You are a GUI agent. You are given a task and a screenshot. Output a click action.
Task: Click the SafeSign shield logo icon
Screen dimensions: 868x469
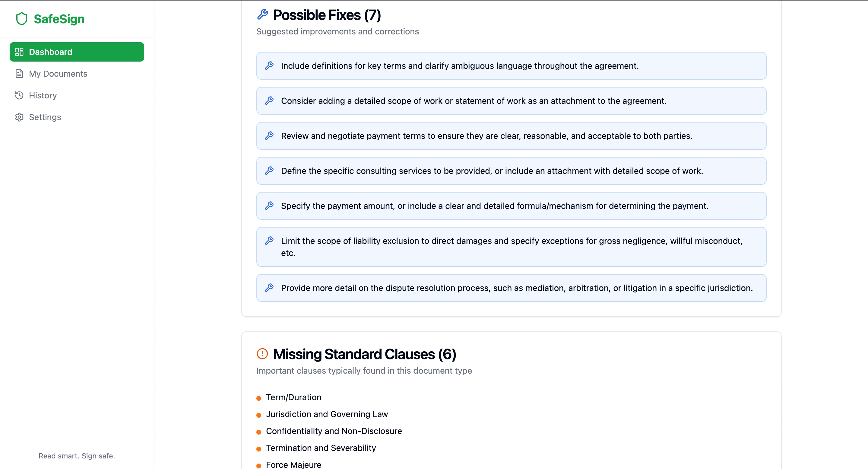[x=22, y=19]
